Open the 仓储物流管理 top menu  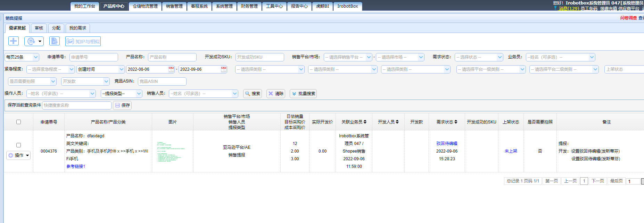click(145, 6)
